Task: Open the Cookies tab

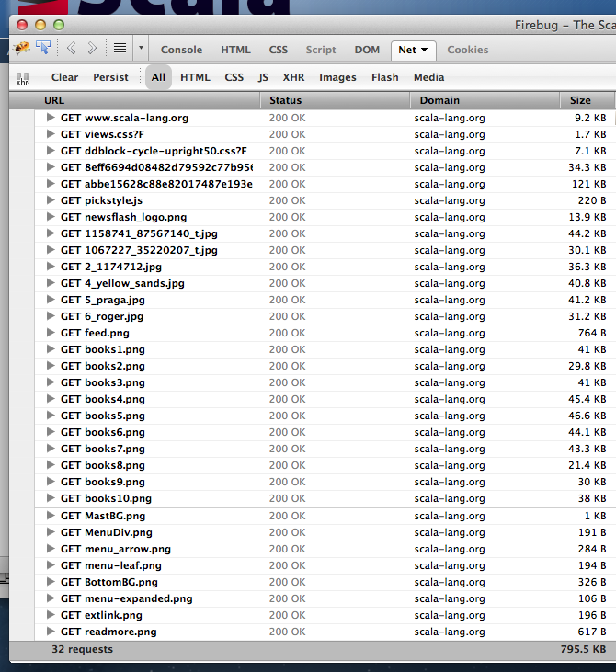Action: pyautogui.click(x=468, y=50)
